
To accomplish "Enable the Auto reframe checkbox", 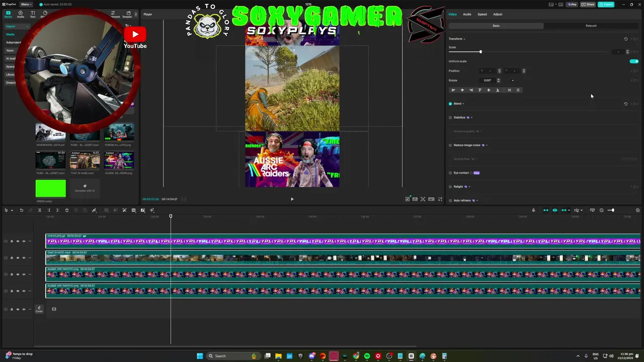I will click(x=450, y=201).
